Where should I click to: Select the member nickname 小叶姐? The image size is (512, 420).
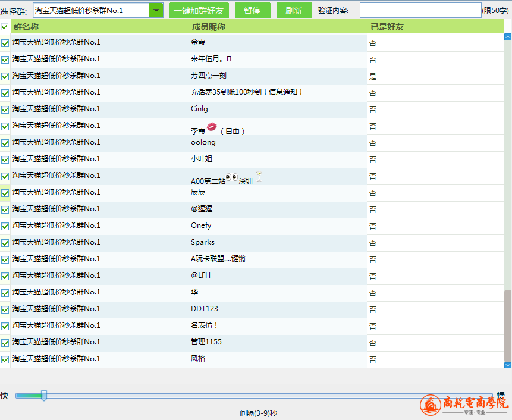pos(202,159)
